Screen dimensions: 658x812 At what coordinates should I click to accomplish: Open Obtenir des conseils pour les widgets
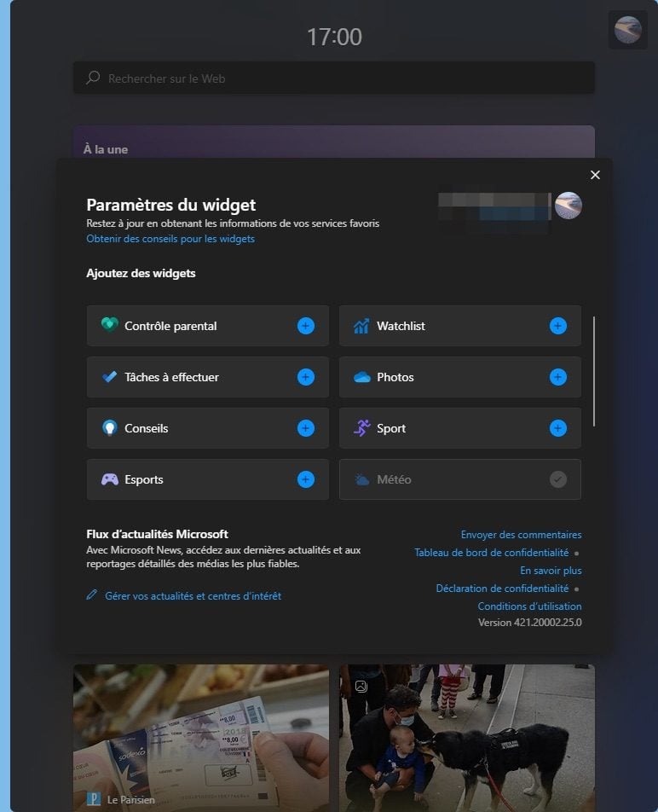pyautogui.click(x=170, y=239)
